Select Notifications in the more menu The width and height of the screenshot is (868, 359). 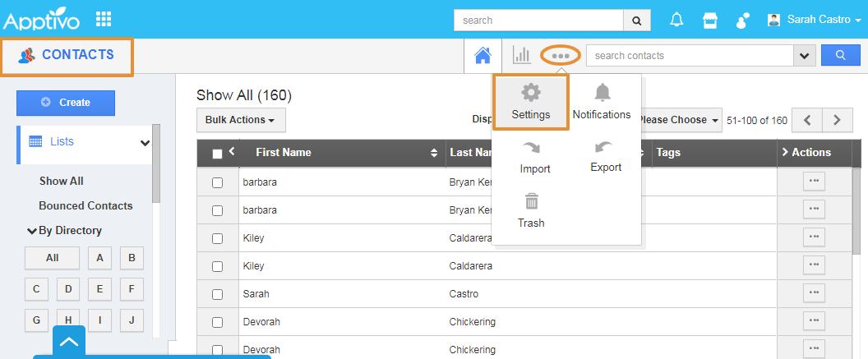[602, 102]
